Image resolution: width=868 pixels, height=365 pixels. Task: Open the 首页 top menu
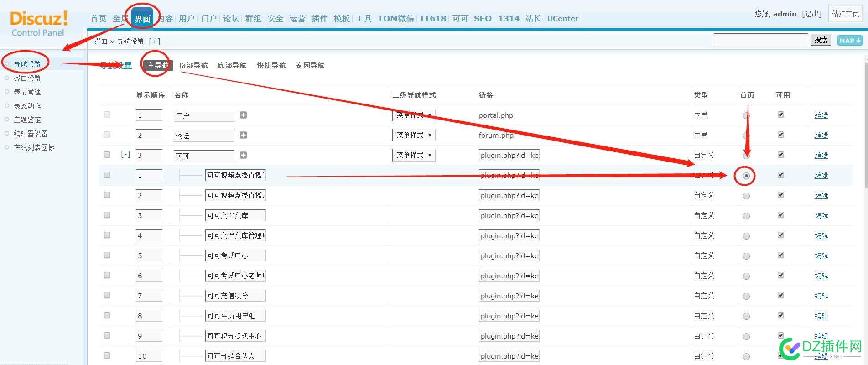pos(98,19)
